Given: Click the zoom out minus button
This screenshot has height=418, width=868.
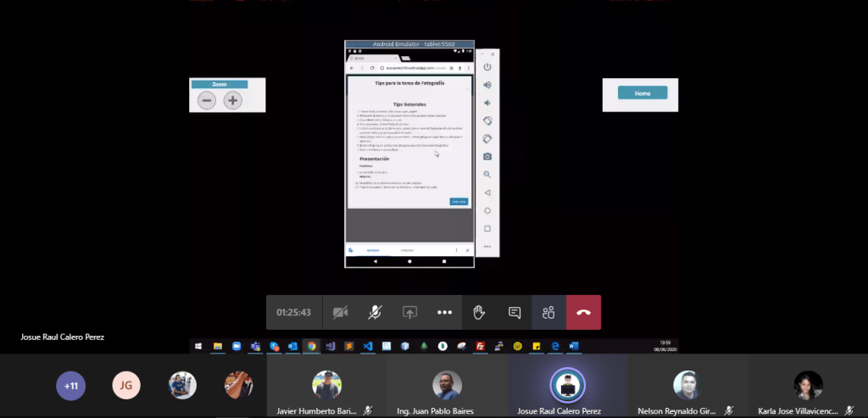Looking at the screenshot, I should coord(207,101).
